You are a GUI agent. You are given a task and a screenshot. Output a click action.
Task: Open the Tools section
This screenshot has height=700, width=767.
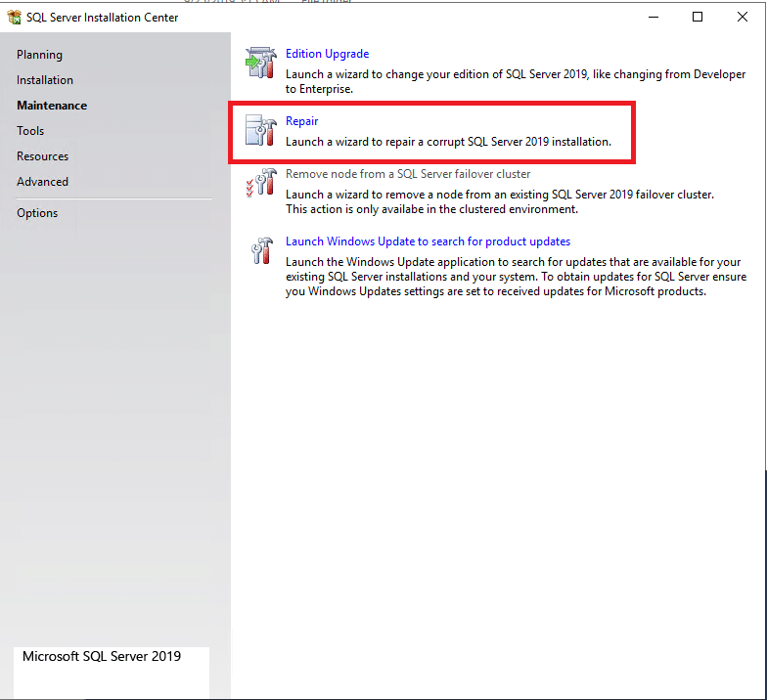[x=30, y=131]
